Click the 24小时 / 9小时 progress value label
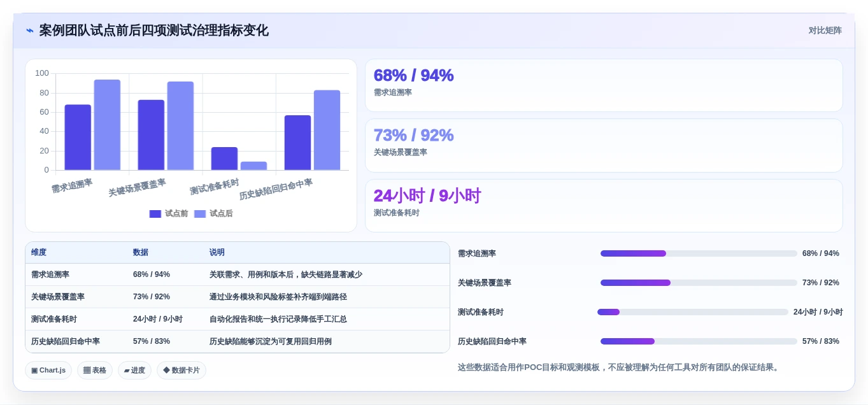Image resolution: width=868 pixels, height=405 pixels. [818, 312]
